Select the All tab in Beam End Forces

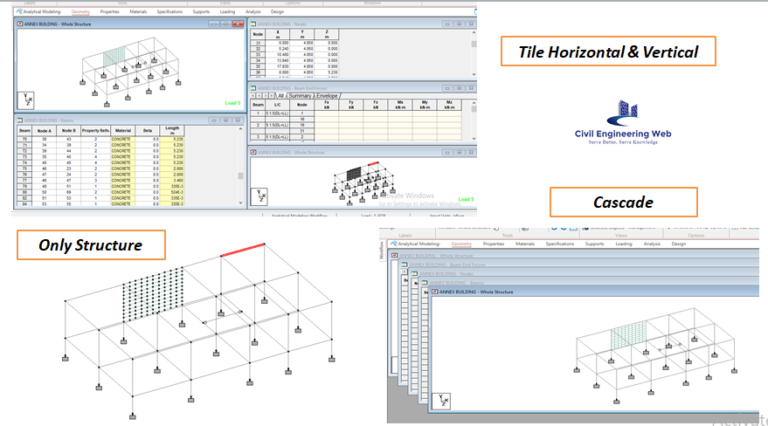pos(281,96)
